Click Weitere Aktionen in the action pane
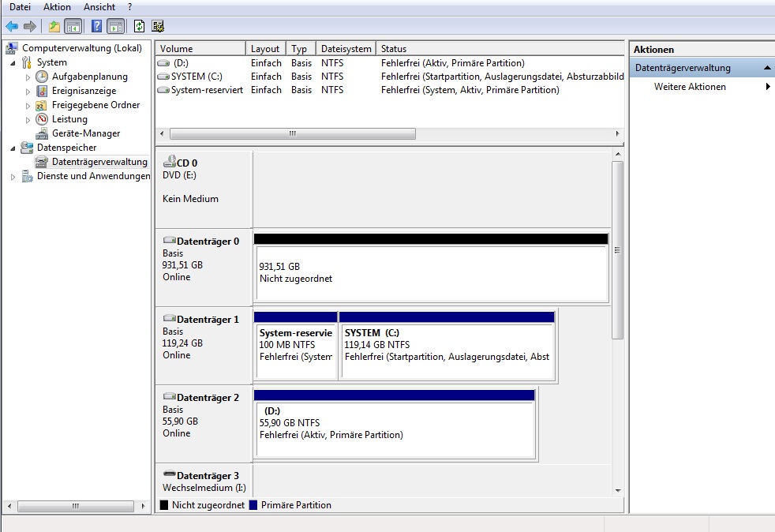 690,87
